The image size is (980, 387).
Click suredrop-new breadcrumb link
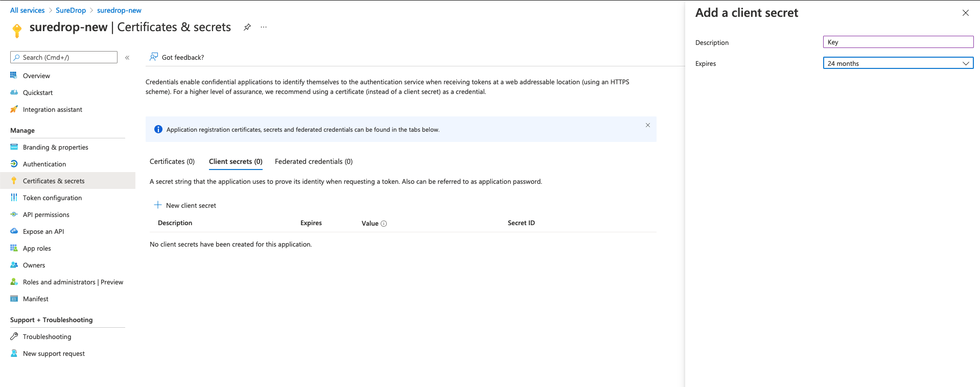point(119,10)
